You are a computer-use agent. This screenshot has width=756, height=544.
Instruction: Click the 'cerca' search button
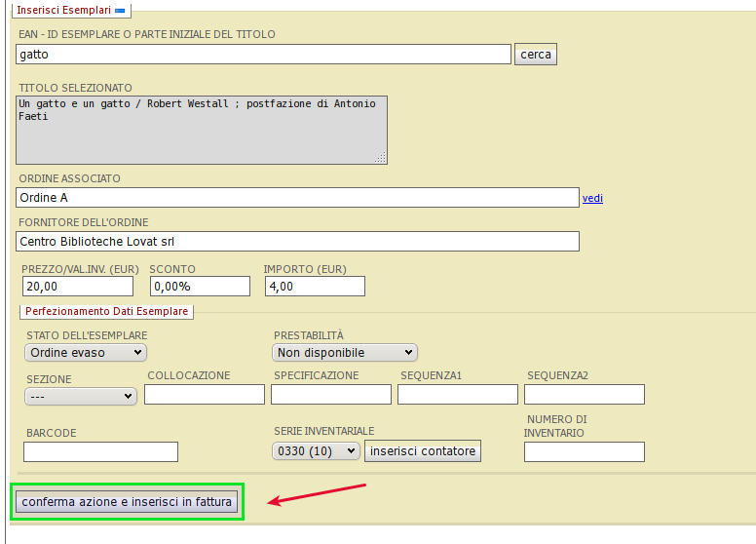click(535, 55)
